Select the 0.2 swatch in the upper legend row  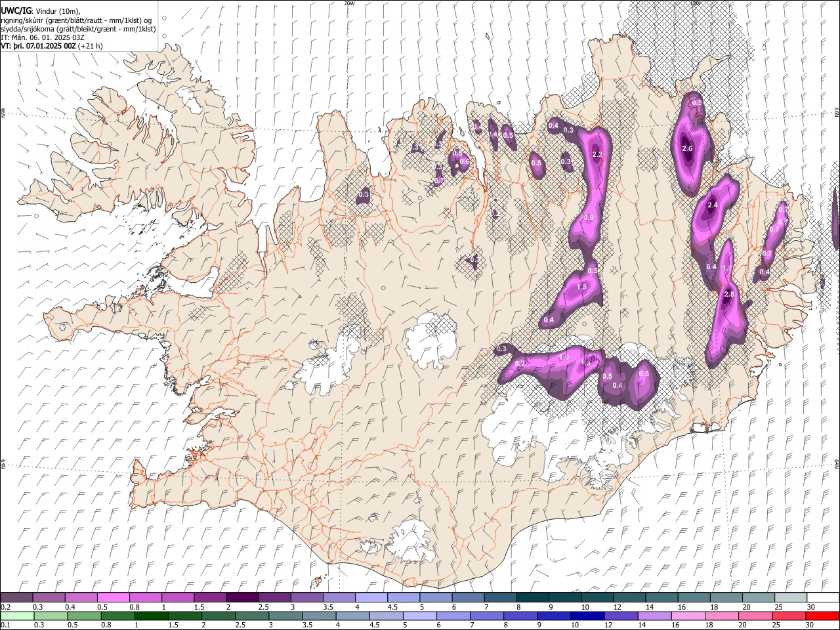tap(17, 598)
